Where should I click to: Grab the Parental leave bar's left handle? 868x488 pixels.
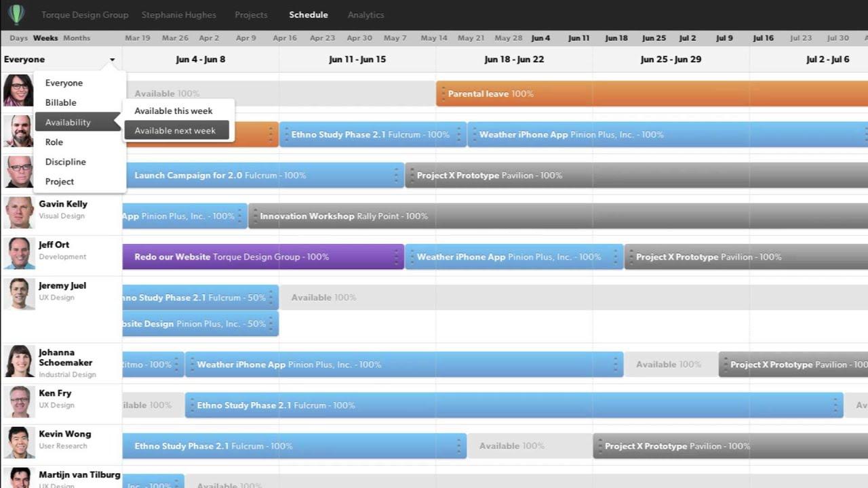(443, 94)
